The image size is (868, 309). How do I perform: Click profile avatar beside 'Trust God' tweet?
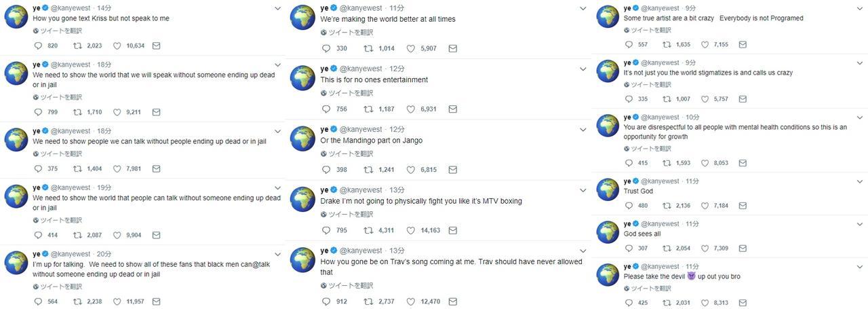point(607,190)
